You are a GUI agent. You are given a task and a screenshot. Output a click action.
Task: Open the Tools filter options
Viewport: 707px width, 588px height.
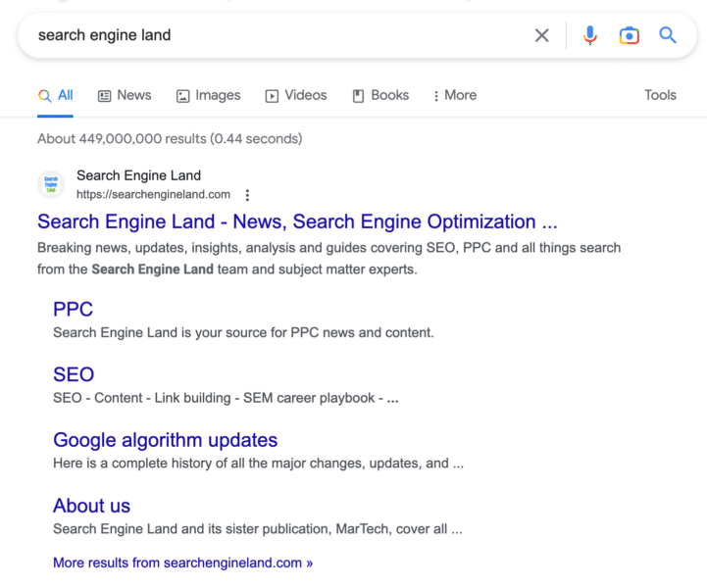(660, 95)
